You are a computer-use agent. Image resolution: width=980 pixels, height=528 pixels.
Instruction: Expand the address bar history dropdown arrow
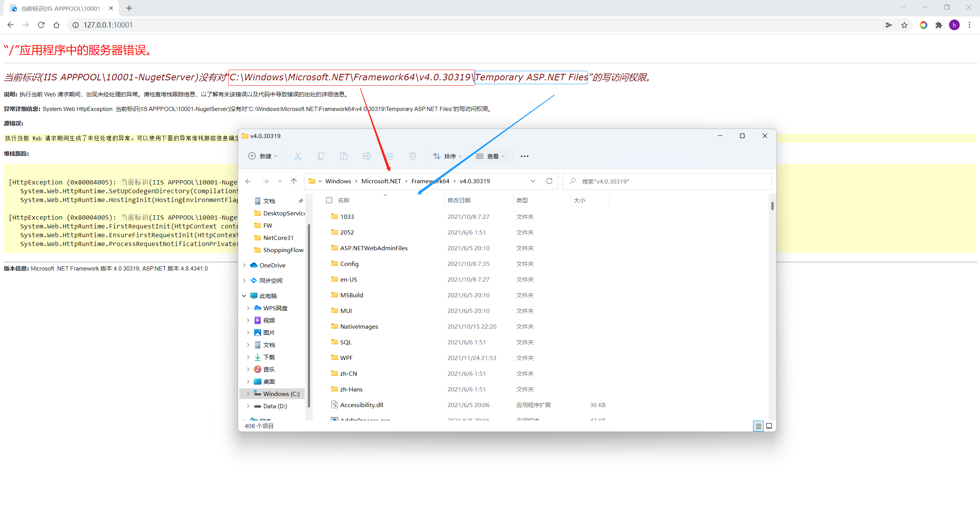pyautogui.click(x=533, y=181)
